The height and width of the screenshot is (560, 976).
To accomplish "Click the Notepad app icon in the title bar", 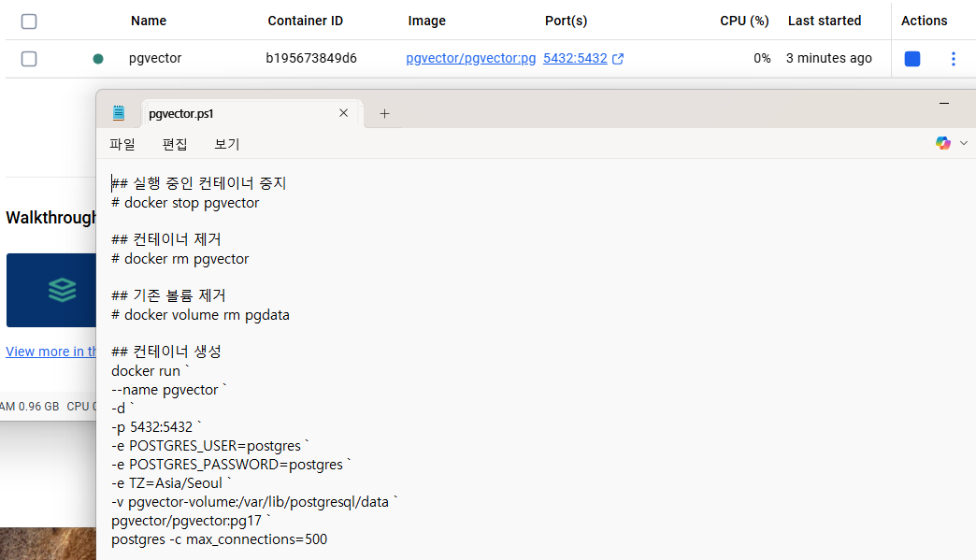I will click(x=119, y=112).
